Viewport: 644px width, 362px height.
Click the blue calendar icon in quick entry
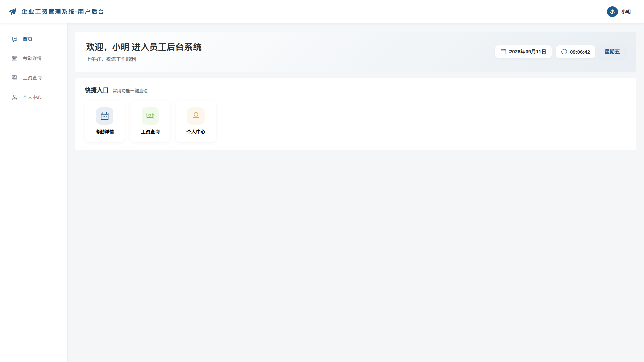pos(105,116)
